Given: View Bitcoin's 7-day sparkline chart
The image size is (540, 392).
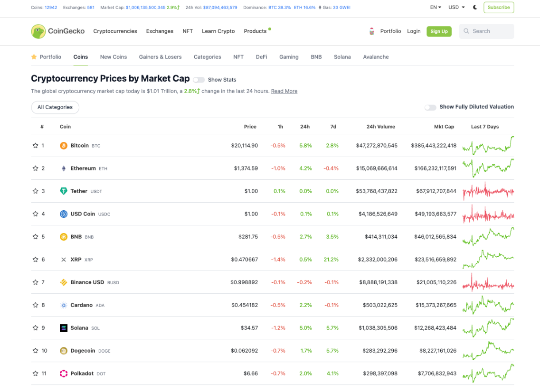Looking at the screenshot, I should [x=488, y=146].
